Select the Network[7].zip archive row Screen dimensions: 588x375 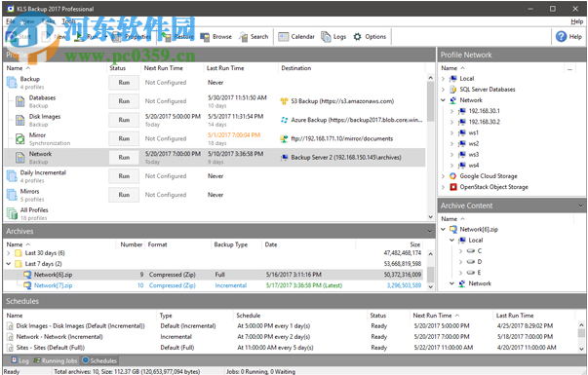tap(214, 285)
